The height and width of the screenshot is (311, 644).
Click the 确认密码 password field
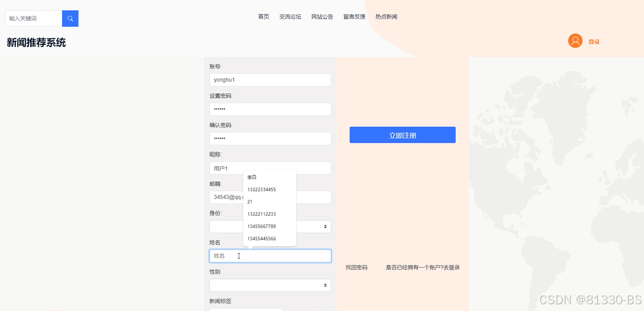click(x=270, y=139)
